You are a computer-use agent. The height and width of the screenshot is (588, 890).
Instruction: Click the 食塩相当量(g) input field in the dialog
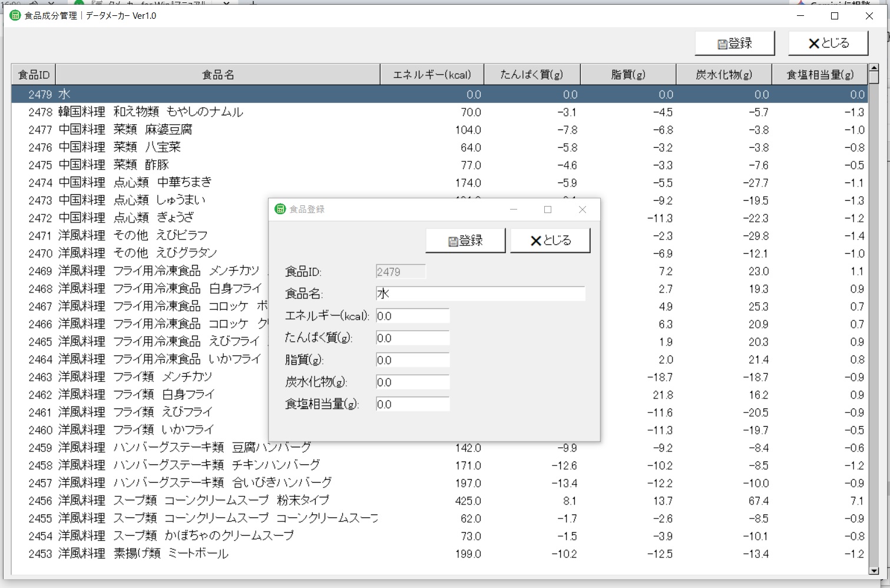(x=413, y=404)
